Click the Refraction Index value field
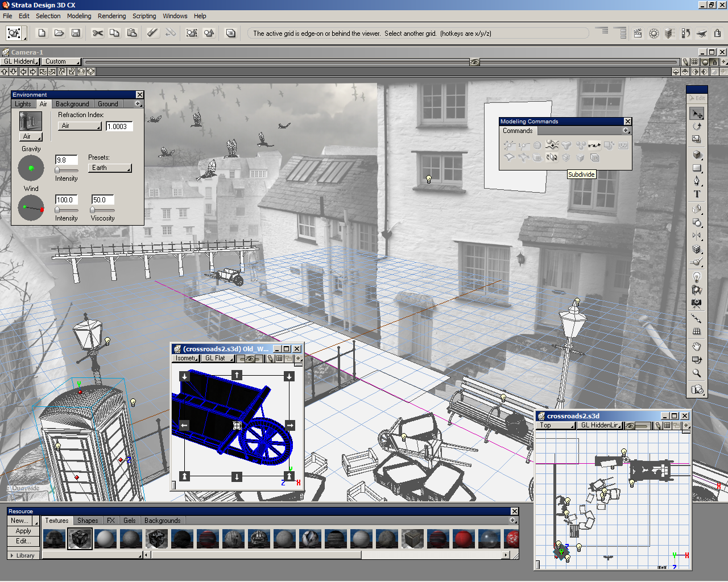 (119, 127)
